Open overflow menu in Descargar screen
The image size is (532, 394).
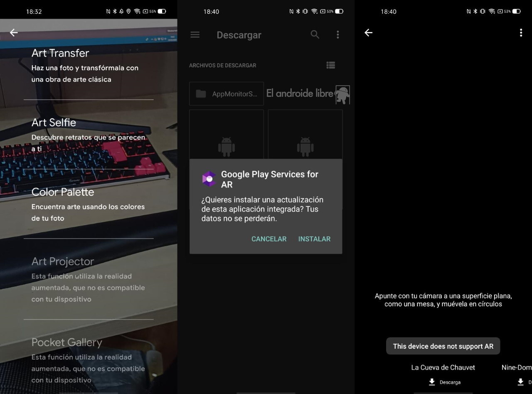click(x=337, y=34)
